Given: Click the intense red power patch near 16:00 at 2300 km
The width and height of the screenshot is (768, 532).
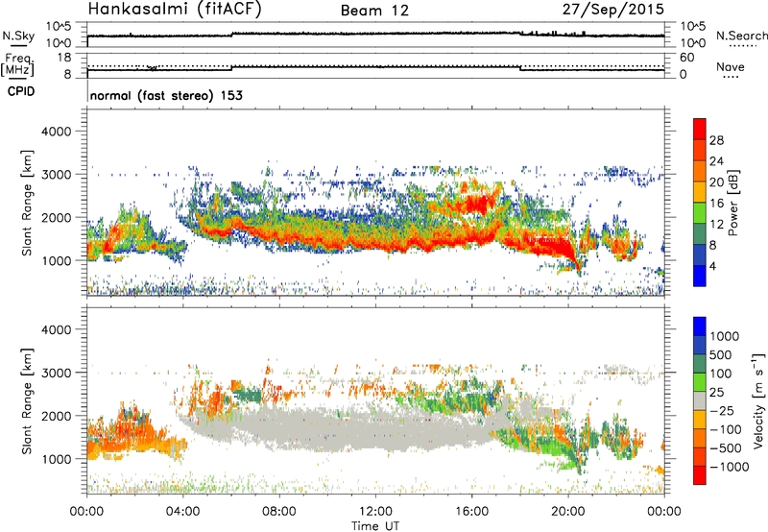Looking at the screenshot, I should [479, 203].
